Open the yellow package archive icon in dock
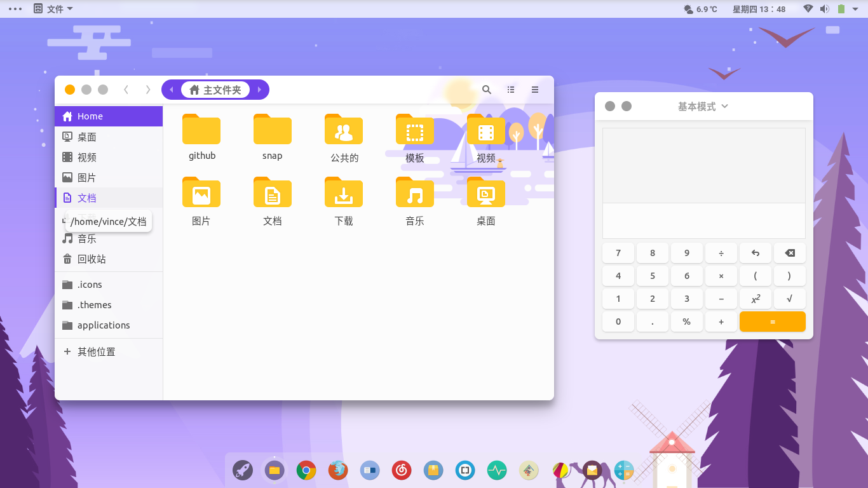Image resolution: width=868 pixels, height=488 pixels. tap(433, 470)
